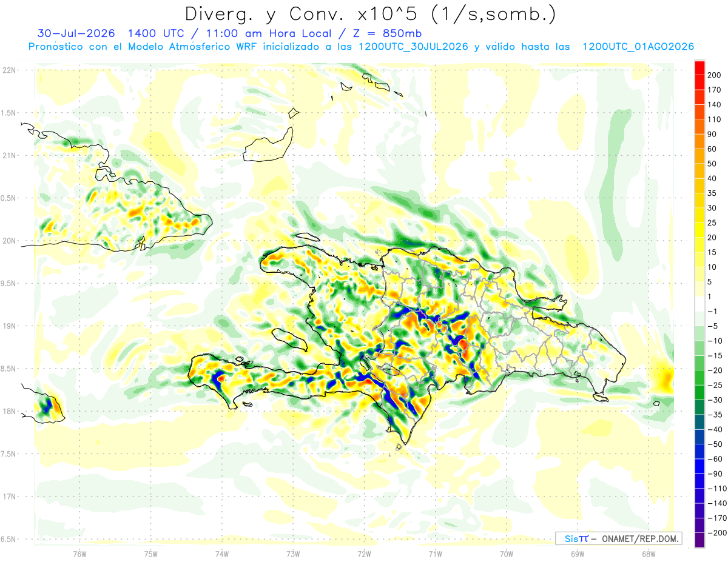The image size is (728, 562).
Task: Select the 69W longitude axis label
Action: click(x=578, y=554)
